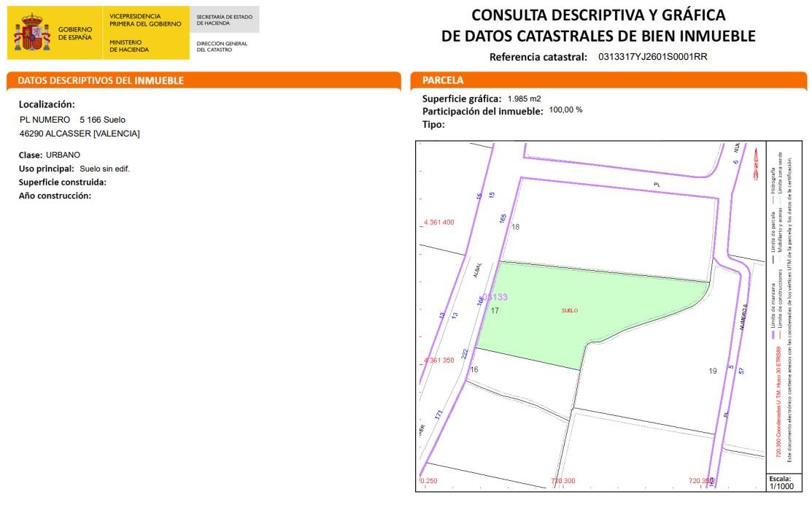The height and width of the screenshot is (508, 812).
Task: Click the 'SECRETARÍA DE ESTADO DE HACIENDA' box
Action: click(x=224, y=20)
